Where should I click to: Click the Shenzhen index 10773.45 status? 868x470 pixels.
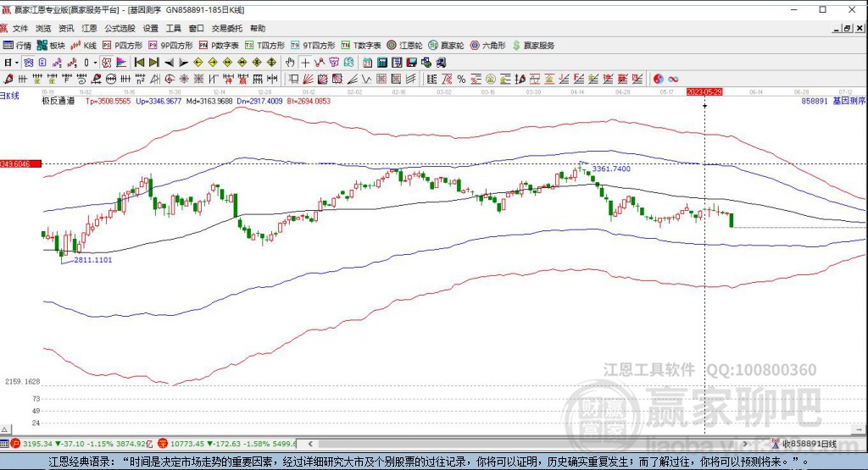(227, 444)
